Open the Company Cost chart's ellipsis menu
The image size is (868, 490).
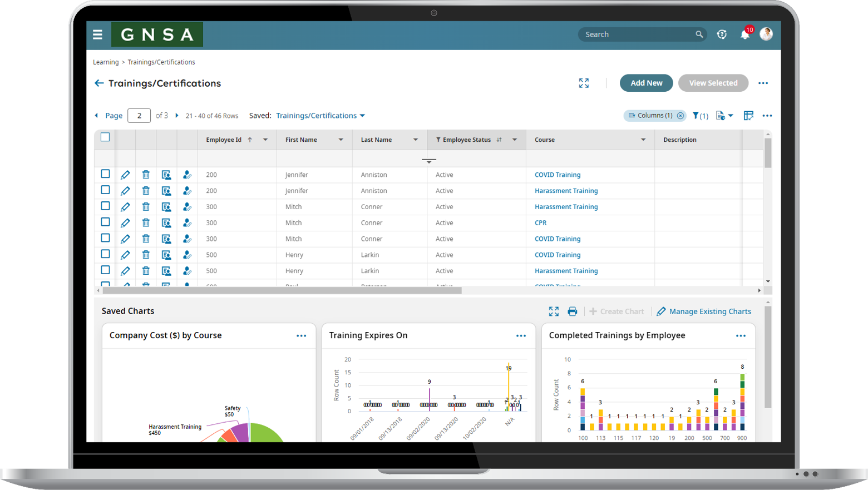click(x=302, y=335)
